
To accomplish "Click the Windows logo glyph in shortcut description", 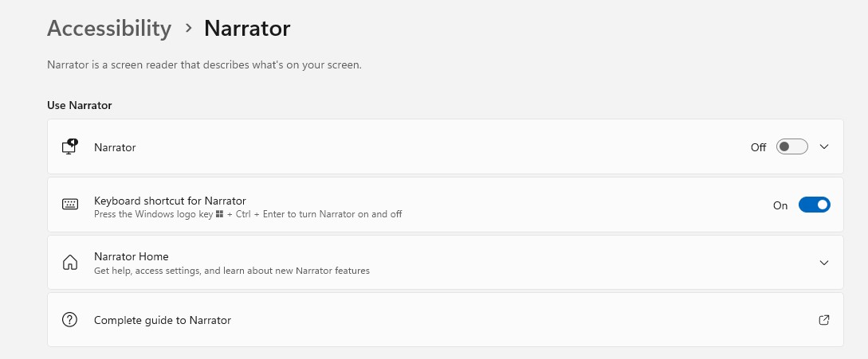I will [219, 214].
